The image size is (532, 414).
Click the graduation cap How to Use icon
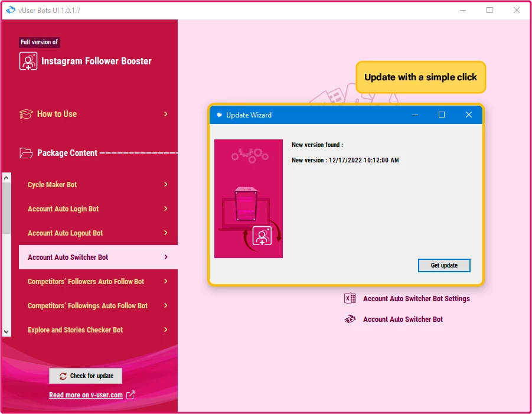26,114
